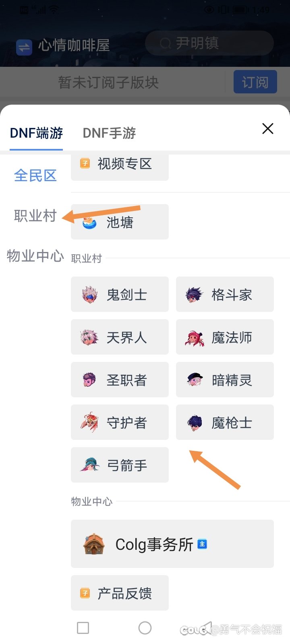290x644 pixels.
Task: Tap the forum switch icon beside 心情咖啡屋
Action: pos(24,47)
